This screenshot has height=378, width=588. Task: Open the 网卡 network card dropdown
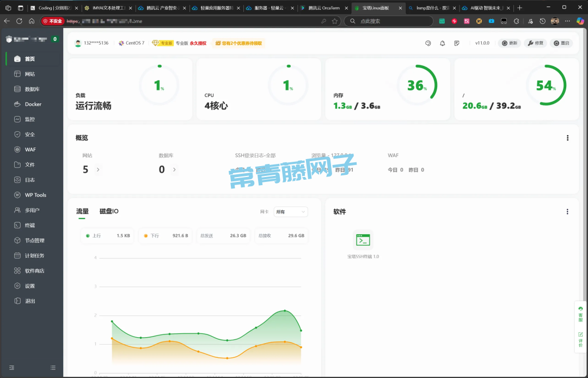coord(291,211)
